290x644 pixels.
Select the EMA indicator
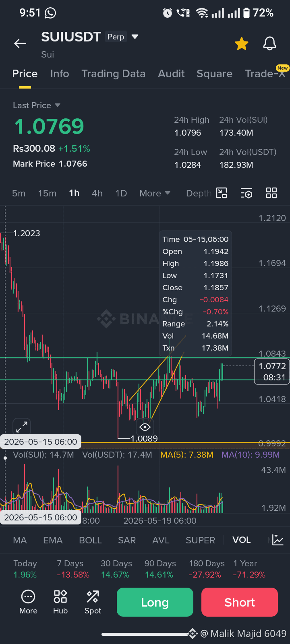point(53,540)
